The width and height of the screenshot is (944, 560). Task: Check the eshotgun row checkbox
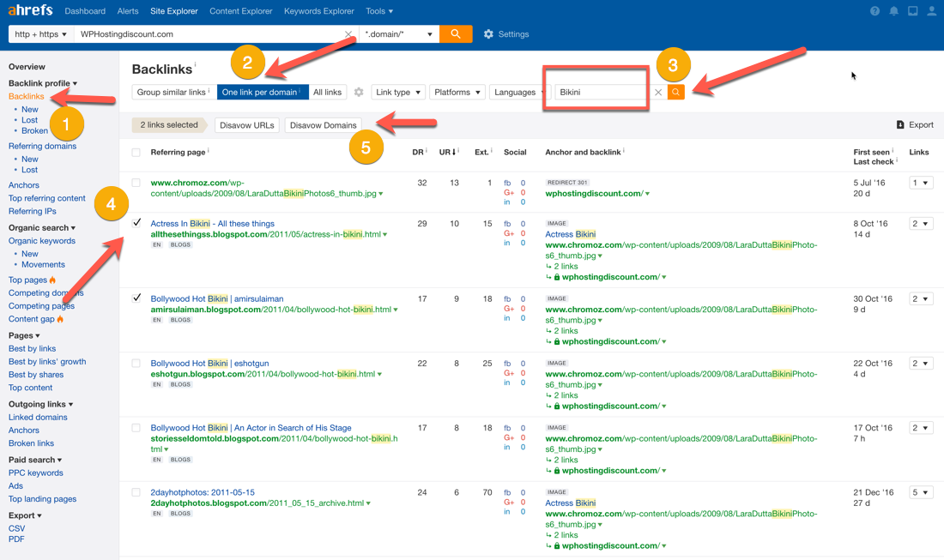136,364
